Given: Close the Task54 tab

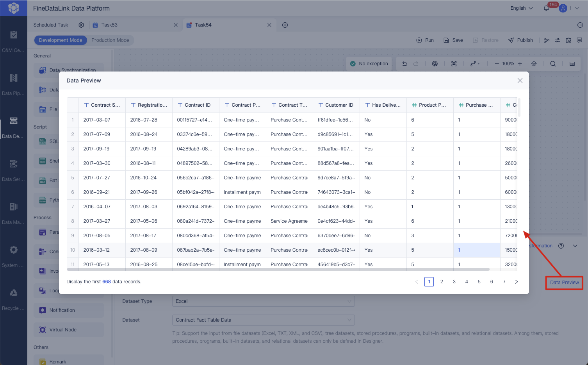Looking at the screenshot, I should point(269,25).
